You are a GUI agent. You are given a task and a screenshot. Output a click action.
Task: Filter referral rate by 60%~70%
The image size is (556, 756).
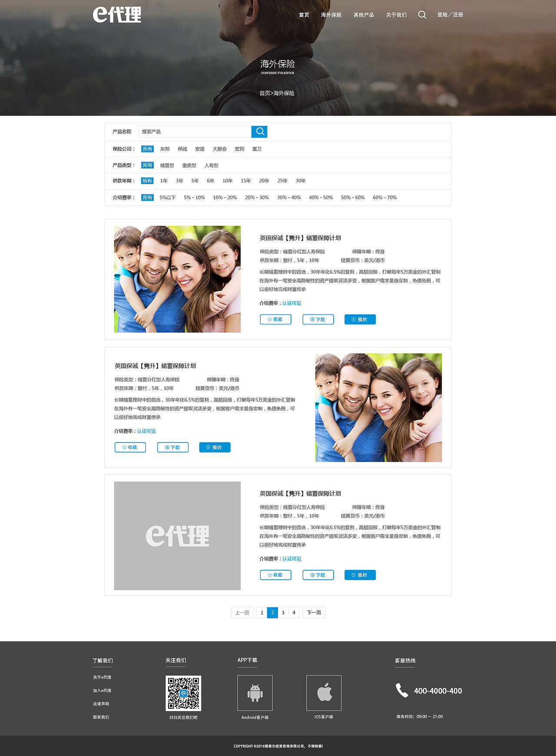(x=385, y=198)
